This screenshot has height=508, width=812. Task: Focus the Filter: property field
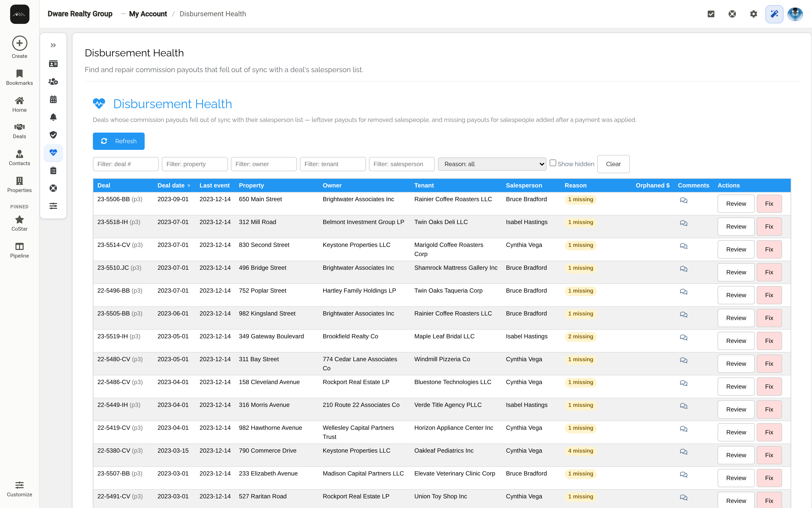tap(195, 164)
